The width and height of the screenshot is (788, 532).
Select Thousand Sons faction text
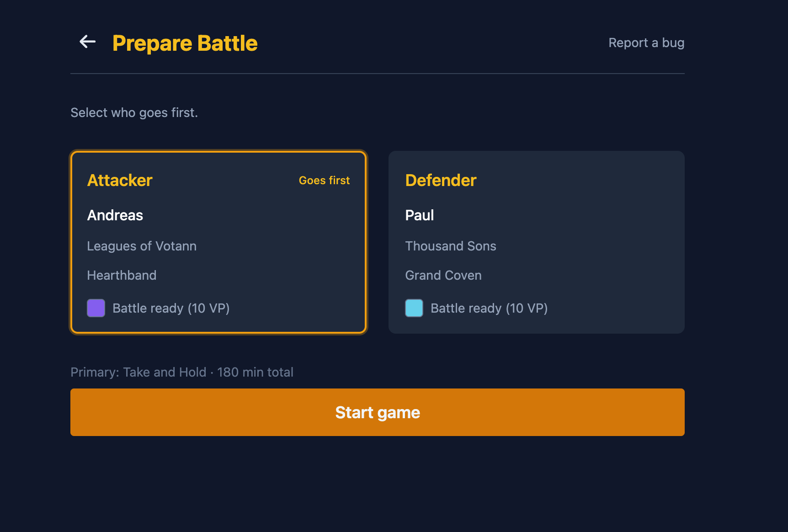pos(450,246)
